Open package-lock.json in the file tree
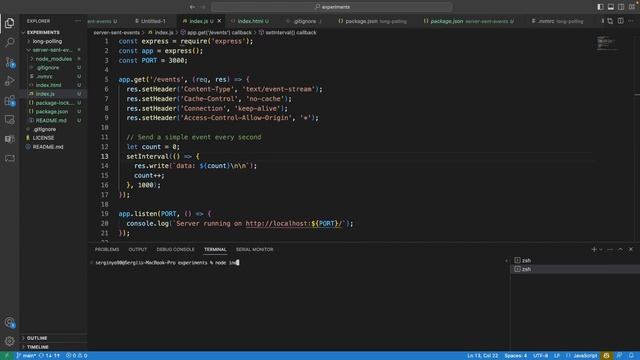 coord(55,103)
